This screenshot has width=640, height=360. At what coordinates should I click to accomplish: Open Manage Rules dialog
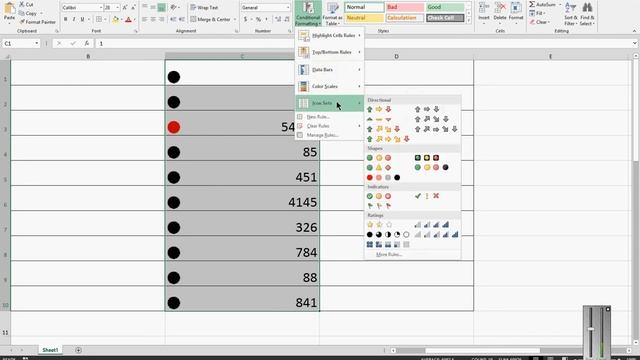point(329,135)
